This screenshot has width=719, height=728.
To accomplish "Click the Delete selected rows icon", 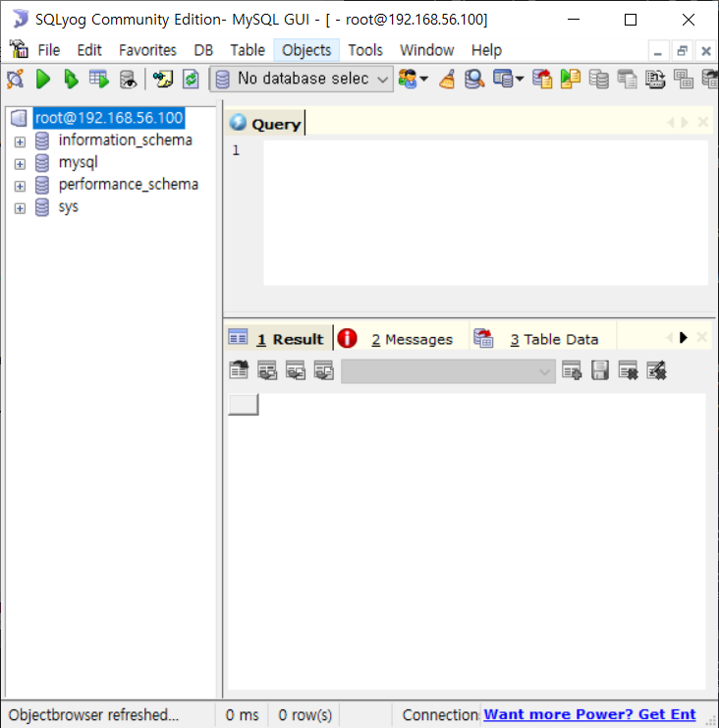I will [x=628, y=370].
